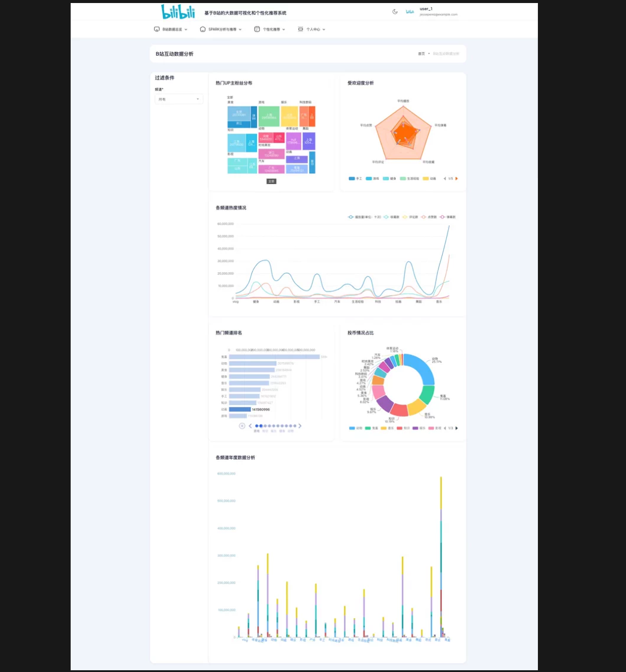Click the user_1 avatar icon

[x=410, y=11]
